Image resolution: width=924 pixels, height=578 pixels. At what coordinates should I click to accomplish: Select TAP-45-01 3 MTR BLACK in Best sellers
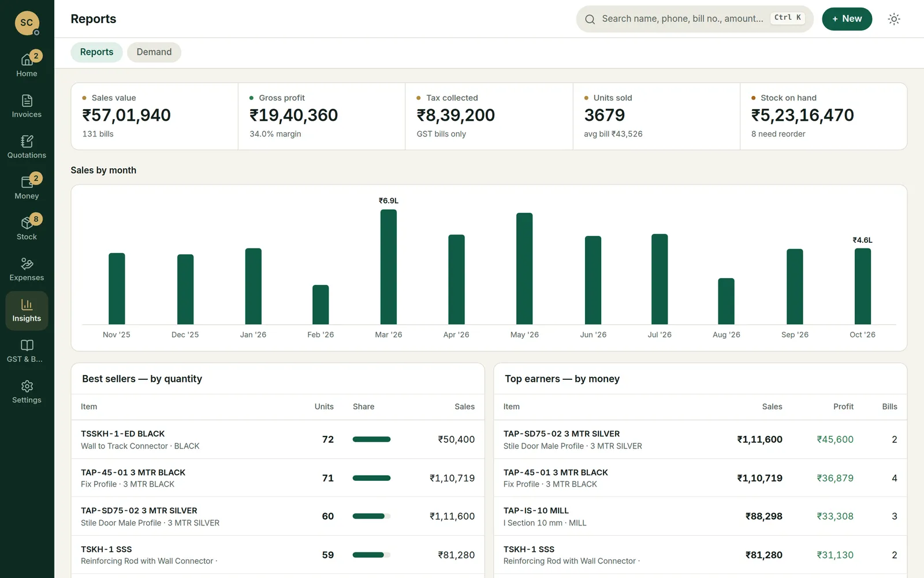tap(278, 478)
